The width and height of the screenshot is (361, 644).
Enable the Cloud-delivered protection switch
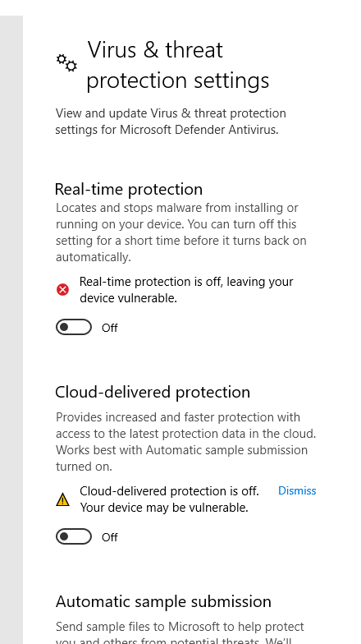[74, 536]
